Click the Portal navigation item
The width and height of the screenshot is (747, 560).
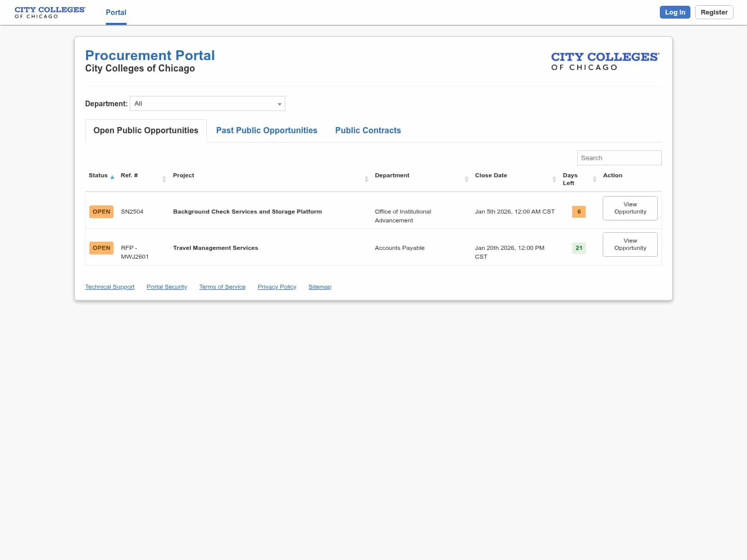coord(116,12)
